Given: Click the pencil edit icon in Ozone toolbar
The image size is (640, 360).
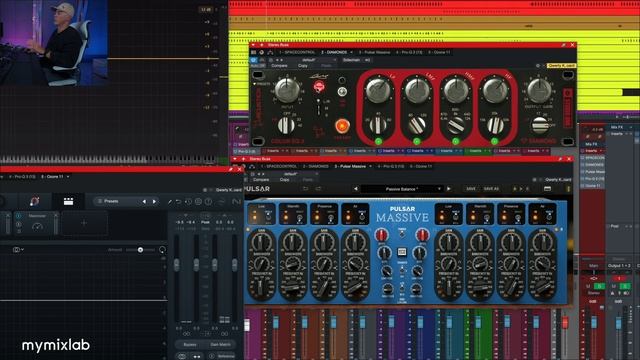Looking at the screenshot, I should click(169, 202).
